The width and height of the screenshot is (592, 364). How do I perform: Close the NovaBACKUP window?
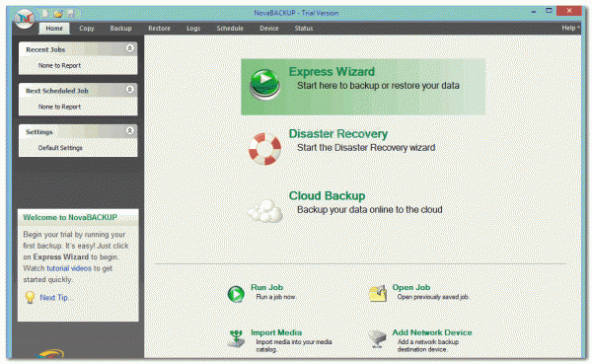(x=569, y=11)
